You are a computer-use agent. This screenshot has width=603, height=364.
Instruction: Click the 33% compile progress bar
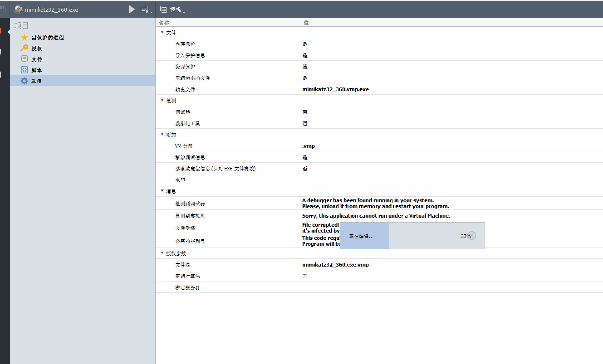412,236
